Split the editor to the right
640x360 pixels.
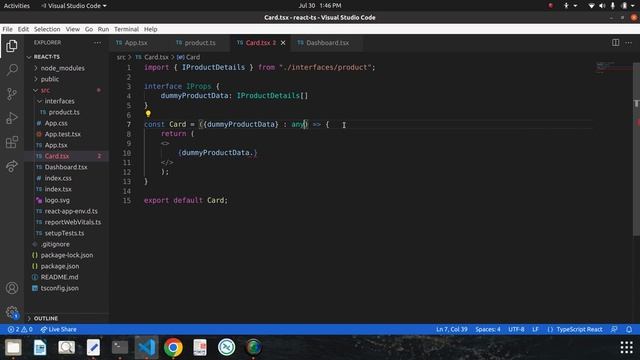(616, 42)
